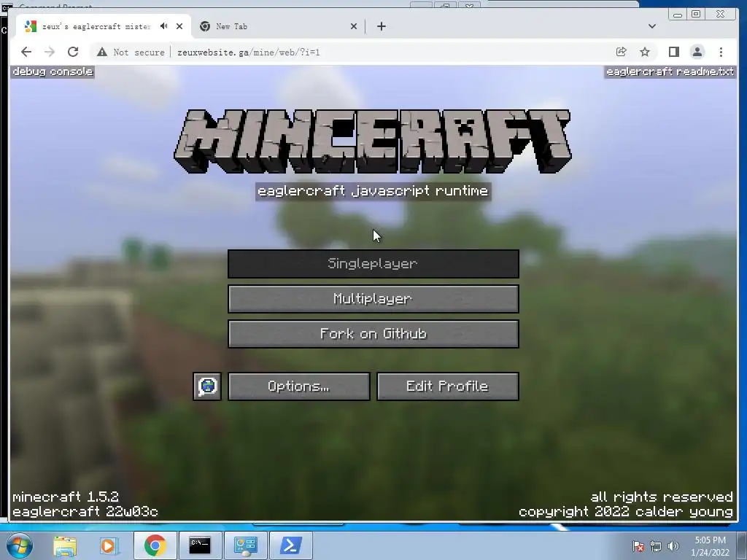Share this page via share icon
The height and width of the screenshot is (560, 747).
(x=621, y=52)
